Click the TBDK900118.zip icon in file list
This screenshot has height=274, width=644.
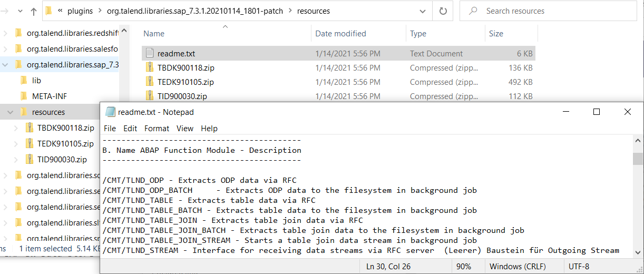tap(149, 67)
